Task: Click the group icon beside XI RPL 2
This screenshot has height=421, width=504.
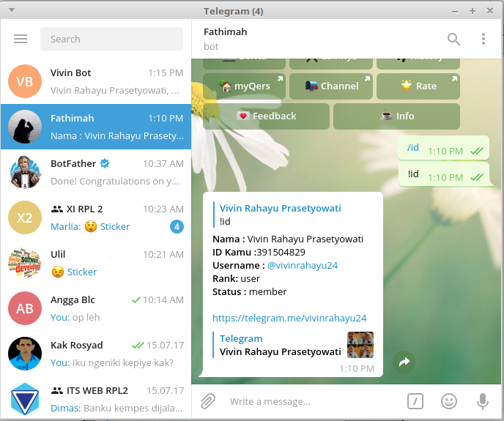Action: 57,209
